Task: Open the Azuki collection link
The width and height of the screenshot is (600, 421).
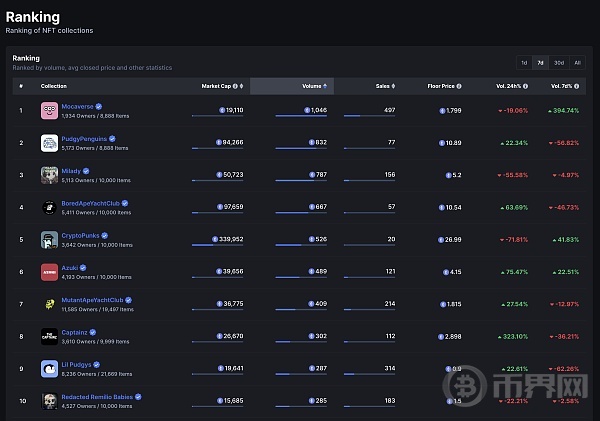Action: pos(70,268)
